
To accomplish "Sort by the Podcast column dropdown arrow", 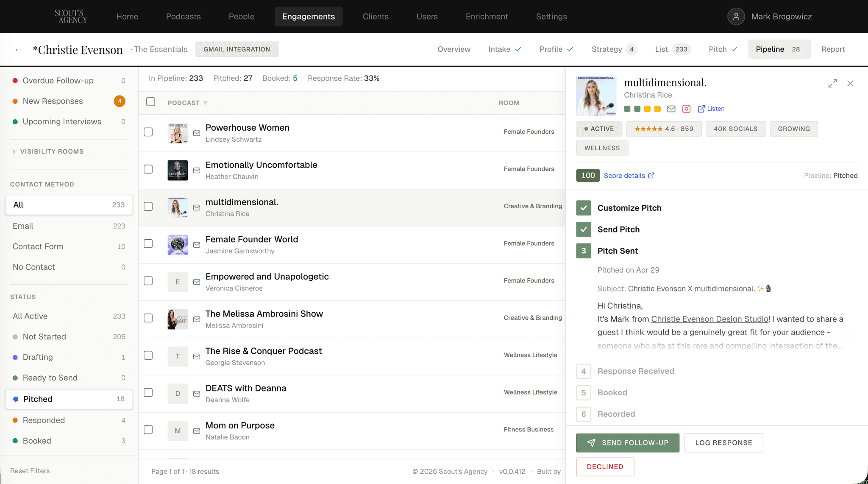I will [x=206, y=103].
